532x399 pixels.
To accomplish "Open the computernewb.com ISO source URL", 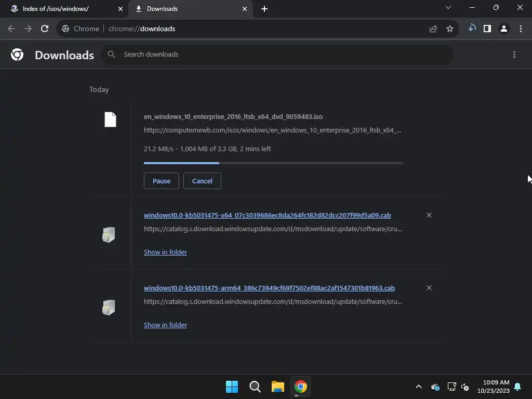I will (x=272, y=130).
